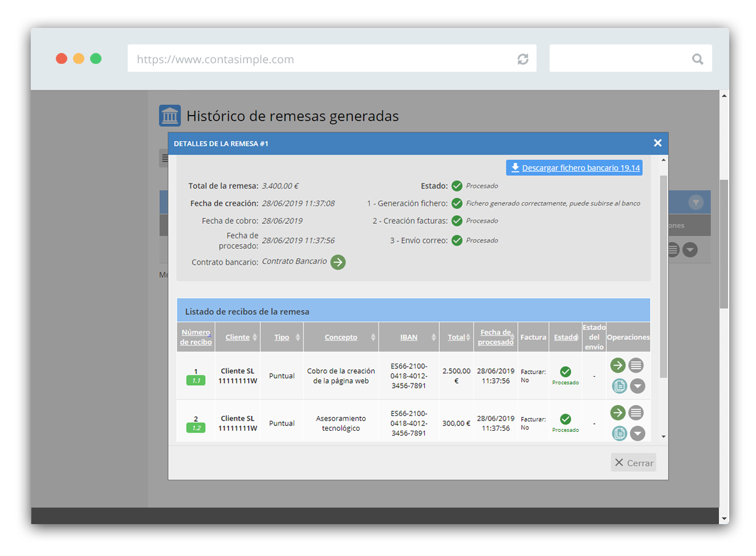756x556 pixels.
Task: Click the dialog's vertical scrollbar thumb
Action: tap(663, 277)
